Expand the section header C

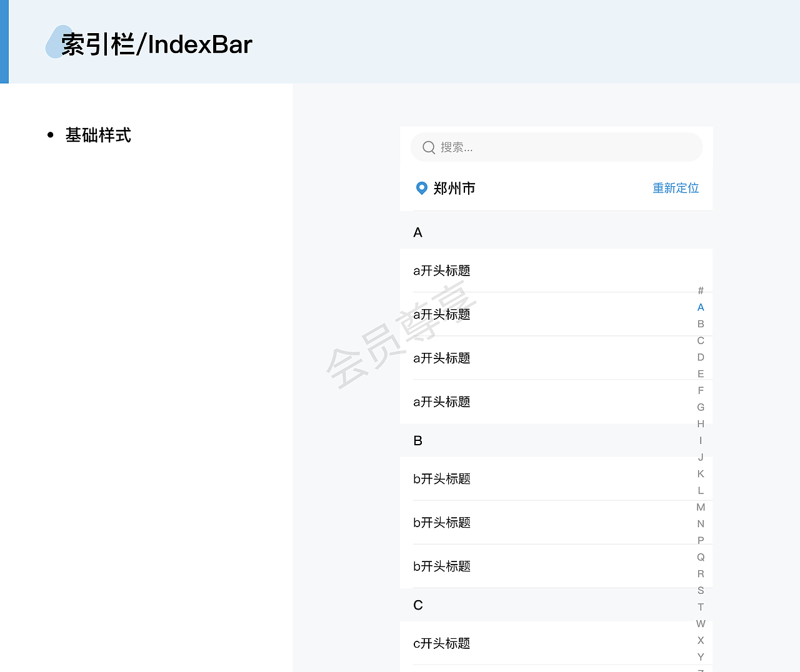417,605
